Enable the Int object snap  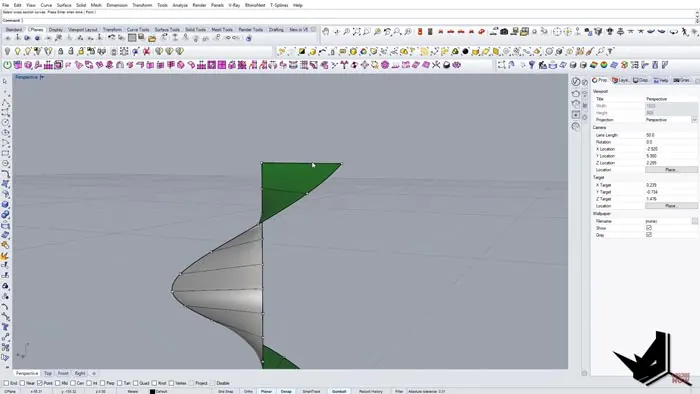point(89,383)
